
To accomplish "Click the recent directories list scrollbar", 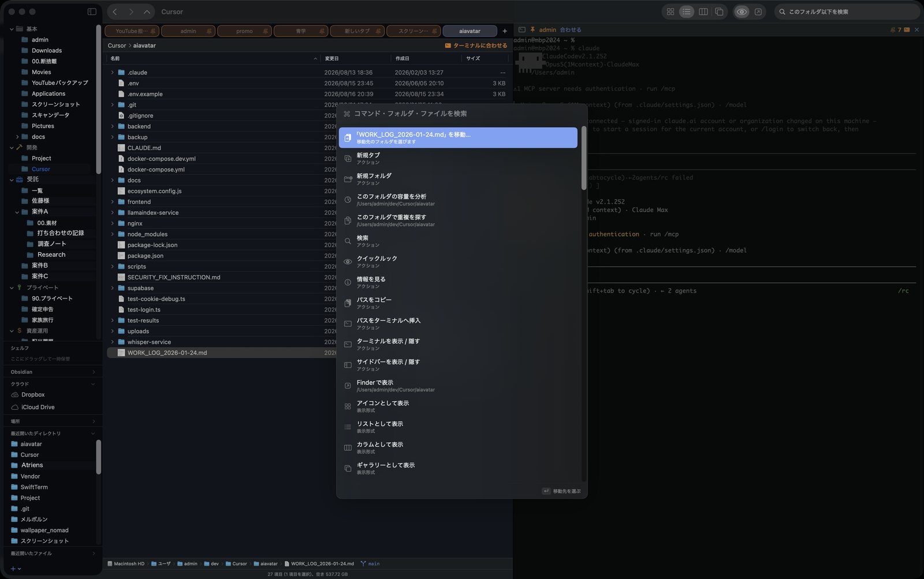I will pos(98,457).
